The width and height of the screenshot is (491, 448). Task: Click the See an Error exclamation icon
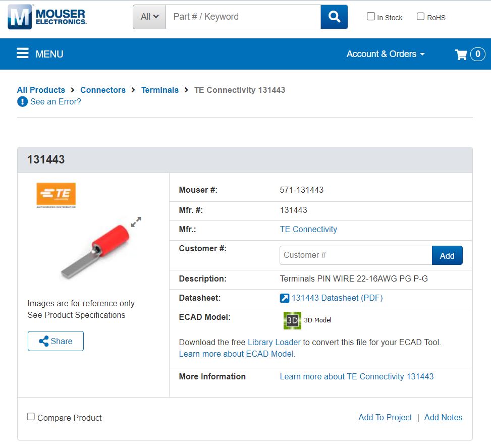[x=22, y=101]
